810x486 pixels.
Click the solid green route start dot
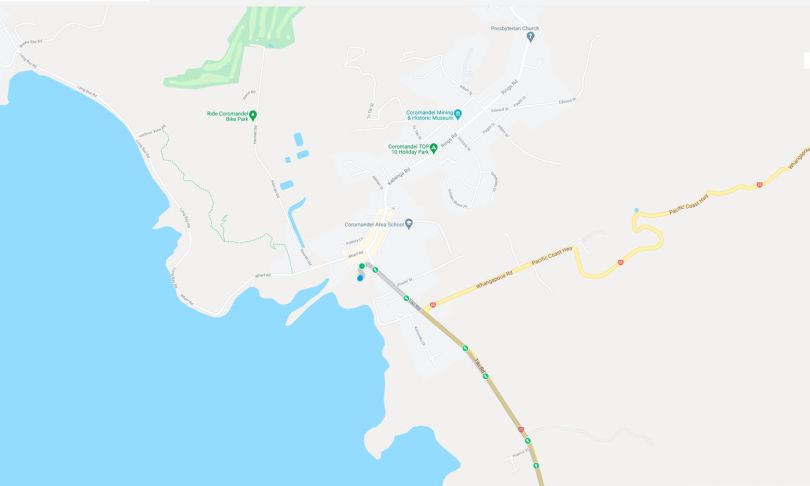[x=362, y=266]
